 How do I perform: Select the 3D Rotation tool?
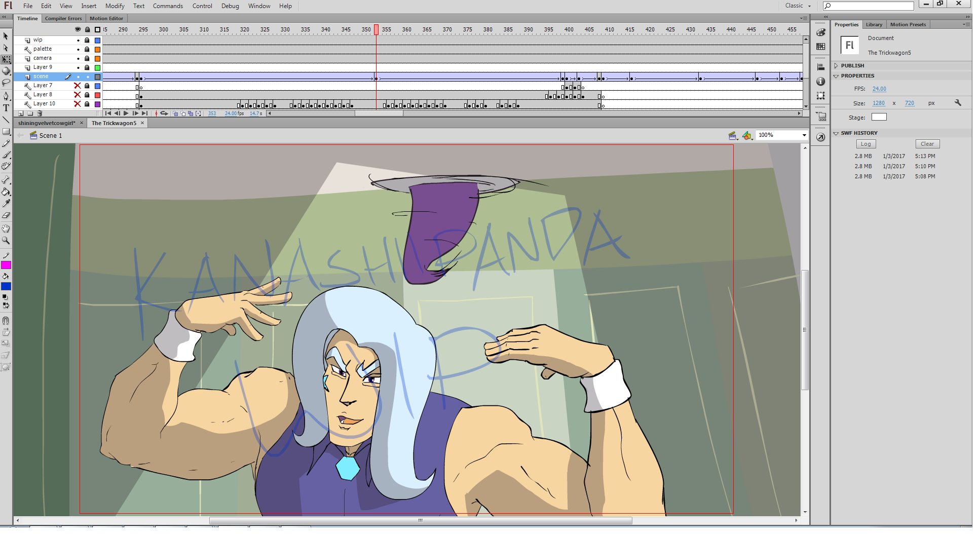[x=6, y=71]
